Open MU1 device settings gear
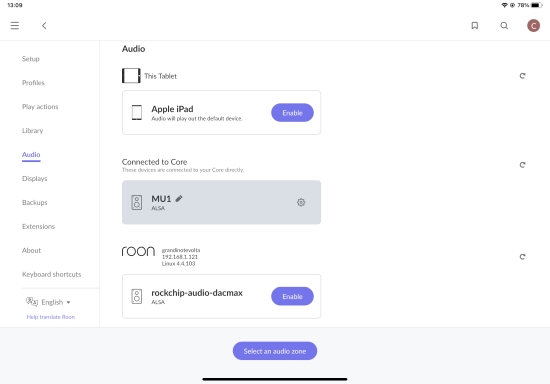This screenshot has height=384, width=550. (x=301, y=202)
